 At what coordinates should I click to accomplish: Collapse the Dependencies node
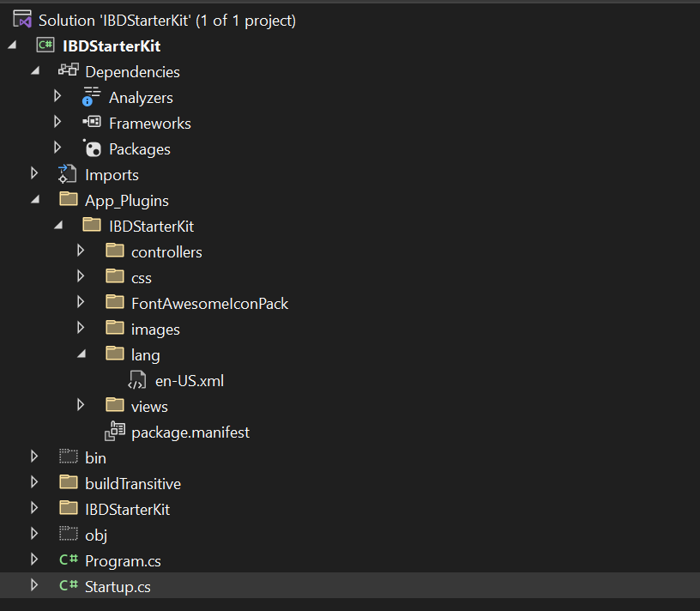(34, 71)
